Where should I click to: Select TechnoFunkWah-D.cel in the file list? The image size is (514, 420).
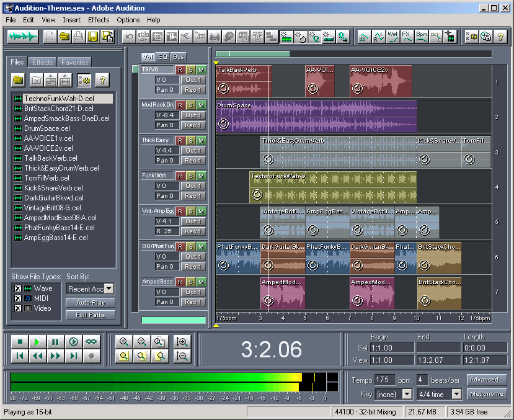63,99
